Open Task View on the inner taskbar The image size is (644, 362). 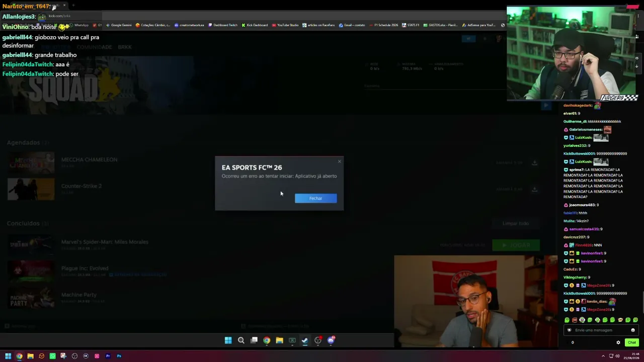coord(254,340)
